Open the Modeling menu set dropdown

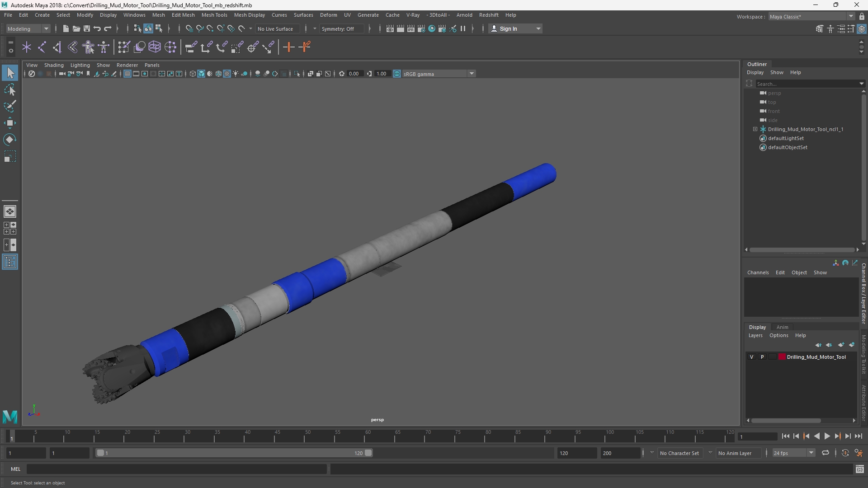[28, 28]
